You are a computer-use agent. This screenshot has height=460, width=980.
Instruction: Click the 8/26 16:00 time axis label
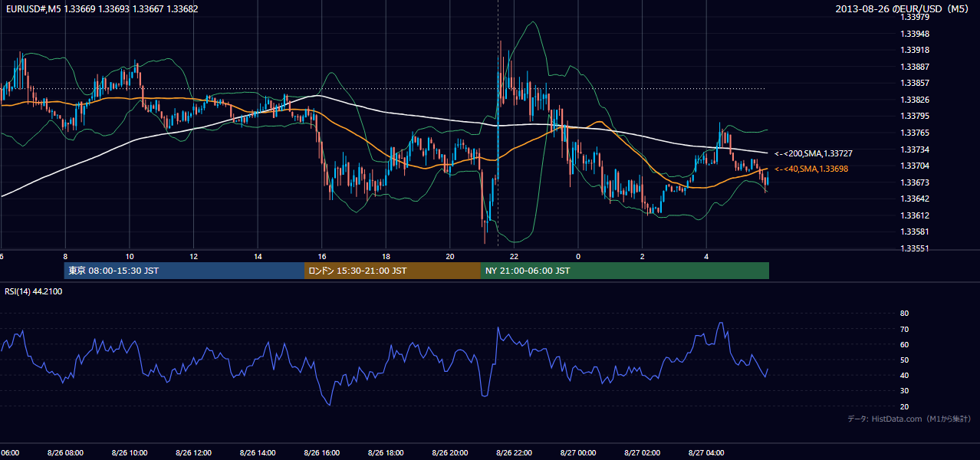pos(321,453)
